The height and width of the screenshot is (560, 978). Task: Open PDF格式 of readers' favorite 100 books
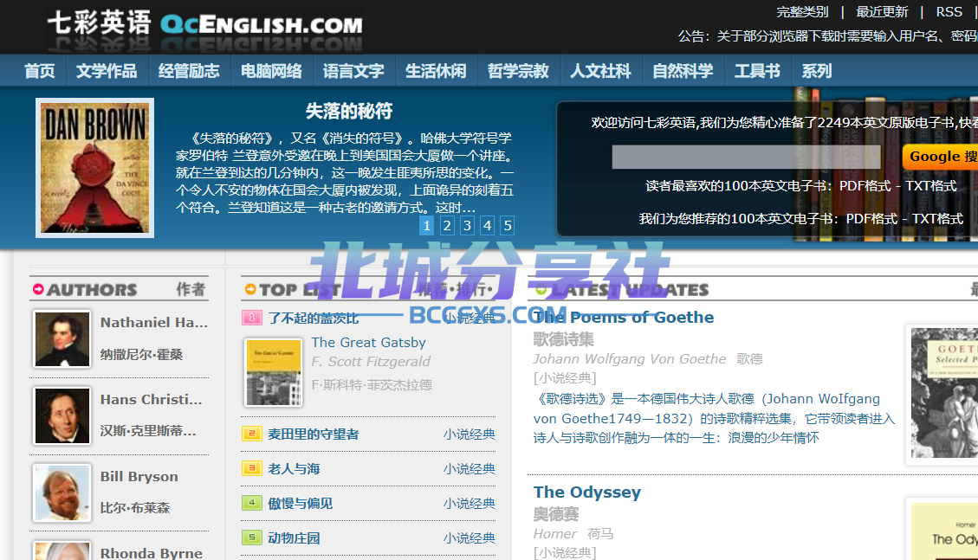click(865, 185)
